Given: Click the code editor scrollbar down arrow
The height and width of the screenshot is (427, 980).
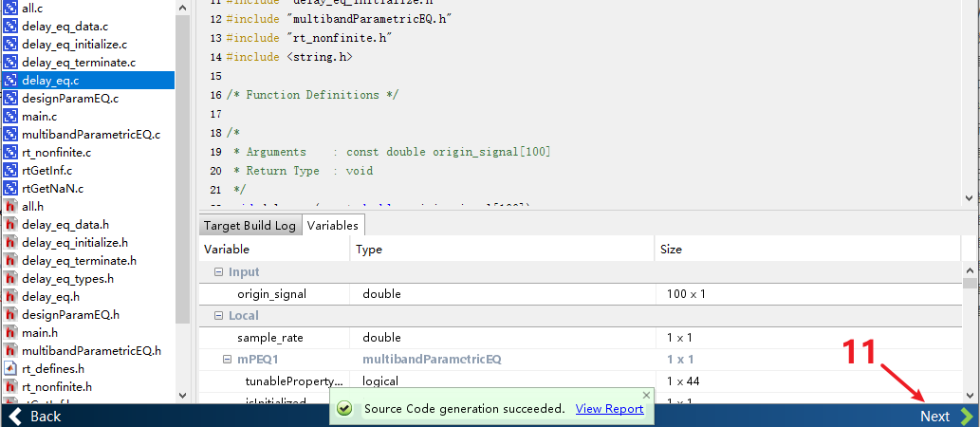Looking at the screenshot, I should click(970, 197).
